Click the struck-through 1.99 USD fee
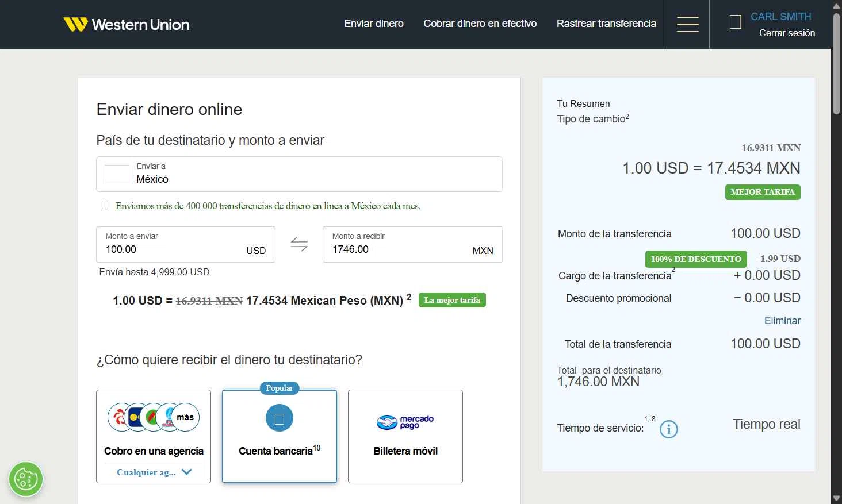Screen dimensions: 842x504 780,259
